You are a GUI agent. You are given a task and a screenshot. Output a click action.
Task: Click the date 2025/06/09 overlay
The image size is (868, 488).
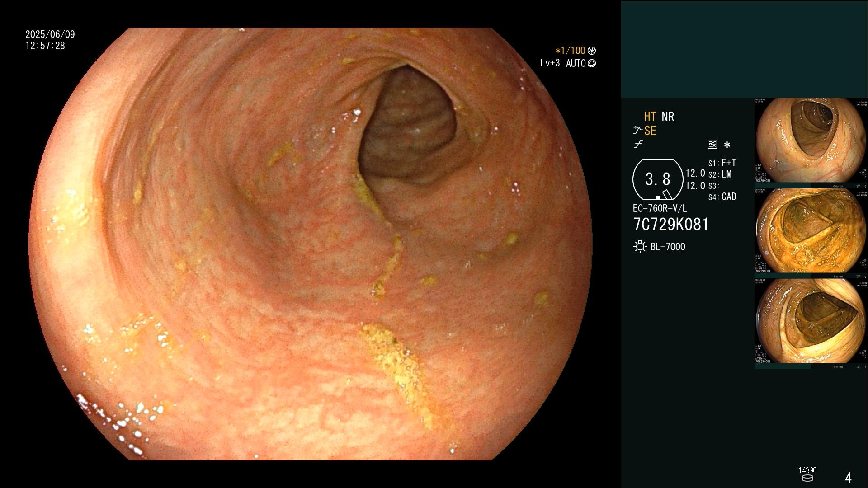(x=50, y=34)
